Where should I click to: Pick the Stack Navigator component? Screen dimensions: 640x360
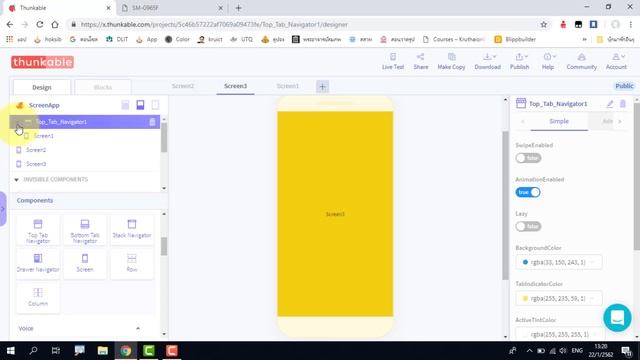tap(132, 231)
